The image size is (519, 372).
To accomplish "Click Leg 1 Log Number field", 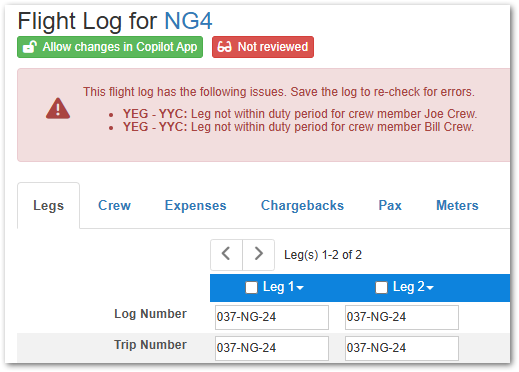I will (x=272, y=317).
